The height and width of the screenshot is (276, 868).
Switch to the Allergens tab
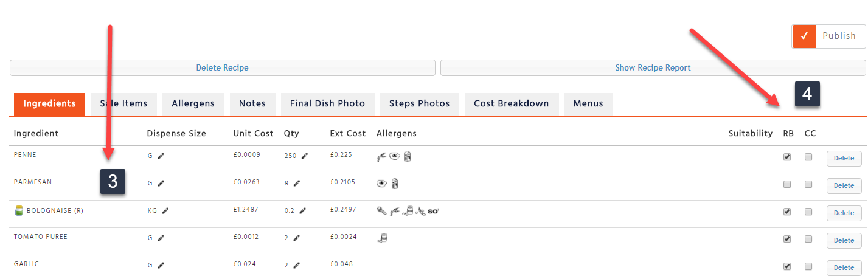click(x=193, y=103)
